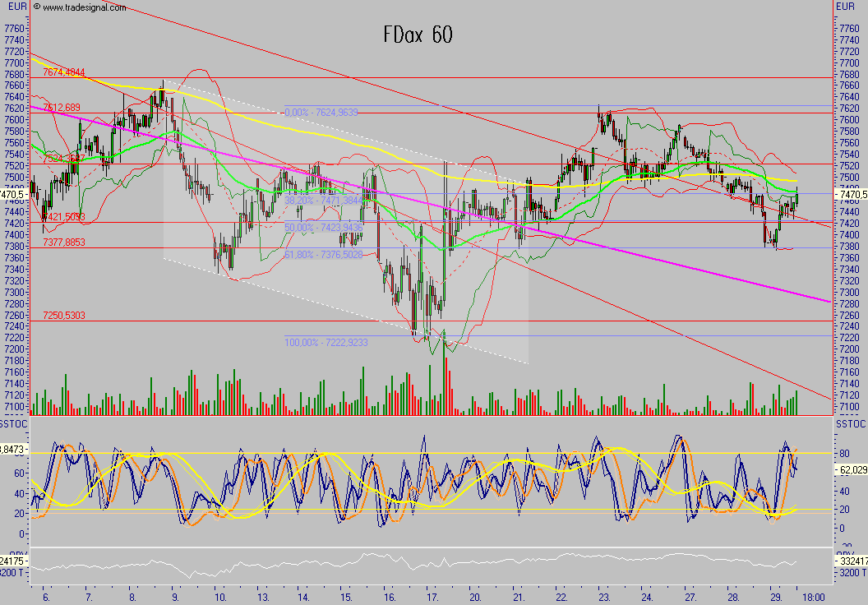868x605 pixels.
Task: Click the www.tradesignal.com watermark link
Action: pos(81,7)
